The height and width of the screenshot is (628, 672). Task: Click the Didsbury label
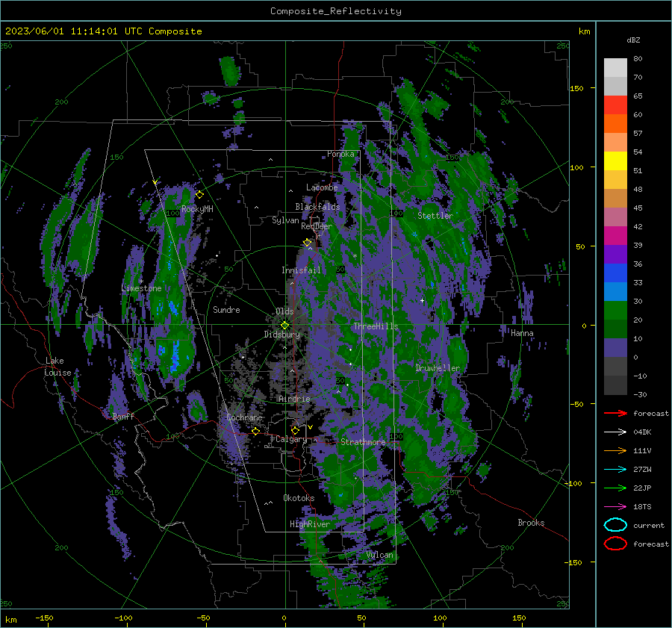click(x=282, y=335)
